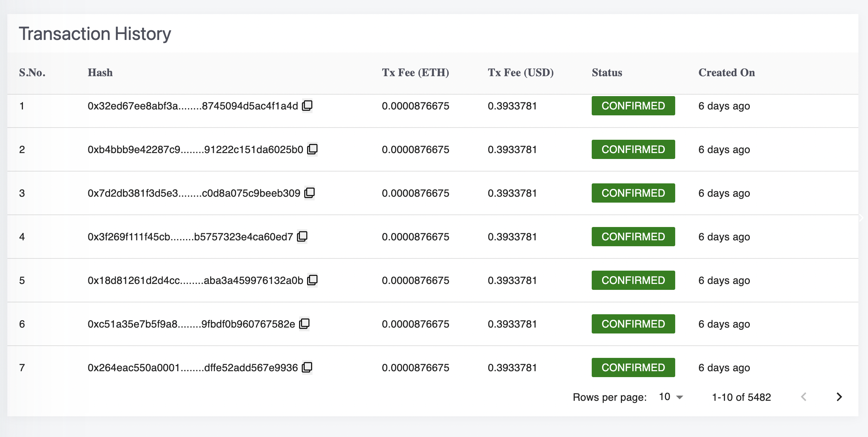868x437 pixels.
Task: Open the Rows per page dropdown
Action: click(x=671, y=397)
